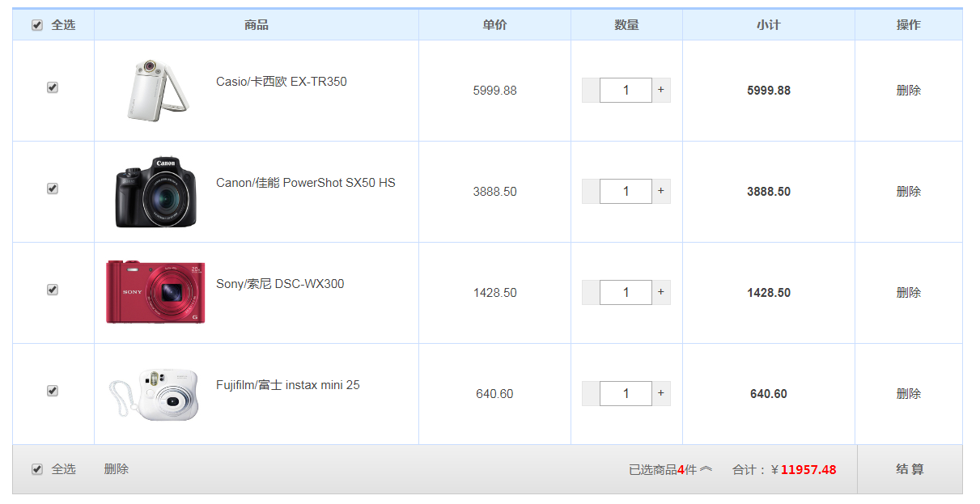
Task: Open the black Canon camera thumbnail
Action: 155,192
